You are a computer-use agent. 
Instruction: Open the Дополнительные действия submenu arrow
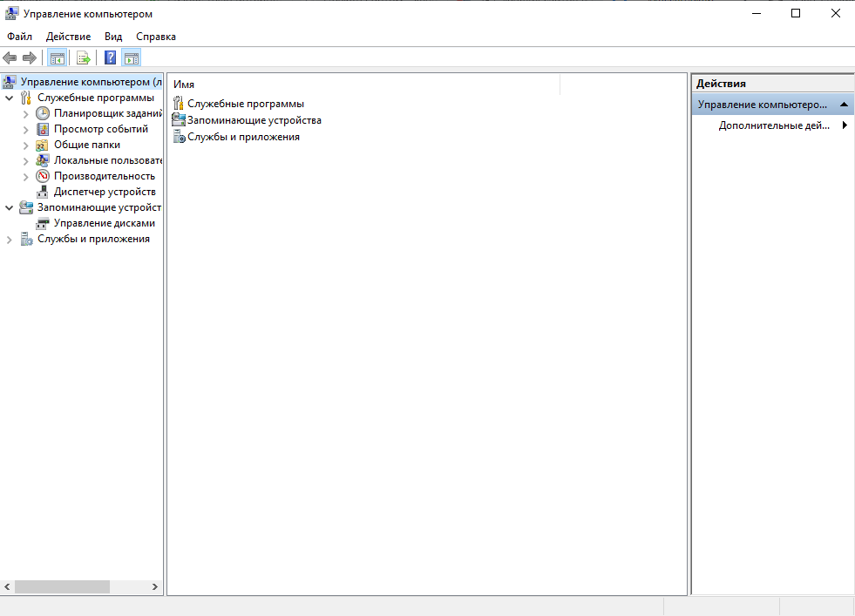click(844, 125)
